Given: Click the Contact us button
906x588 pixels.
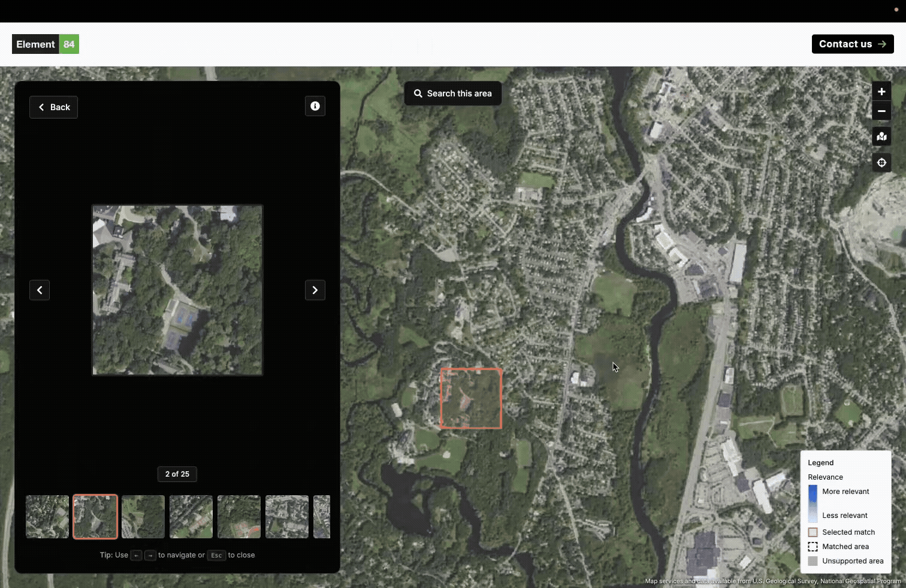Looking at the screenshot, I should pos(852,44).
